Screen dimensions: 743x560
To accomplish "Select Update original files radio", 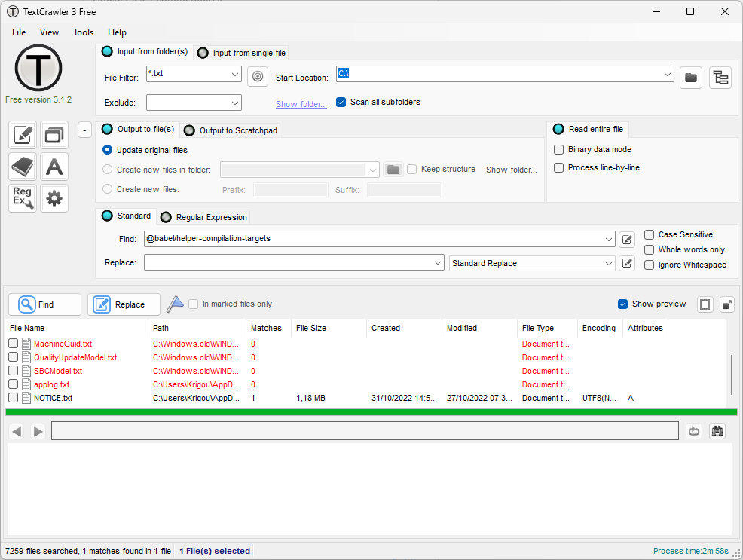I will 108,150.
